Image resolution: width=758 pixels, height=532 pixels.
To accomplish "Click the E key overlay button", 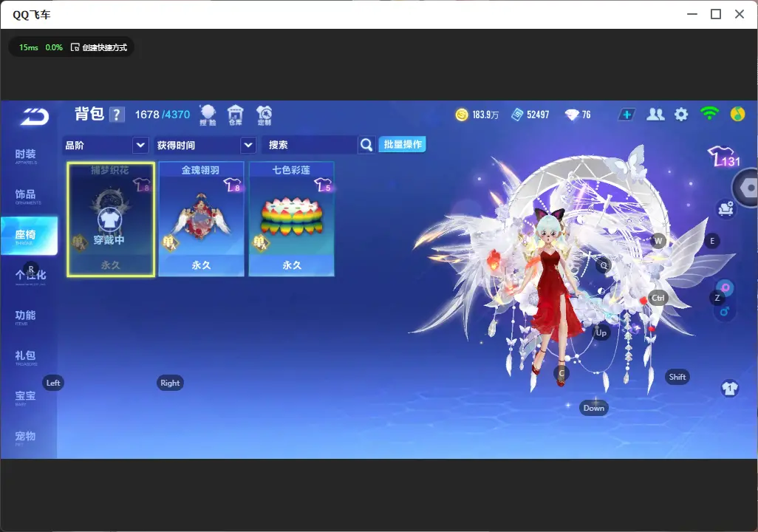I will [712, 240].
